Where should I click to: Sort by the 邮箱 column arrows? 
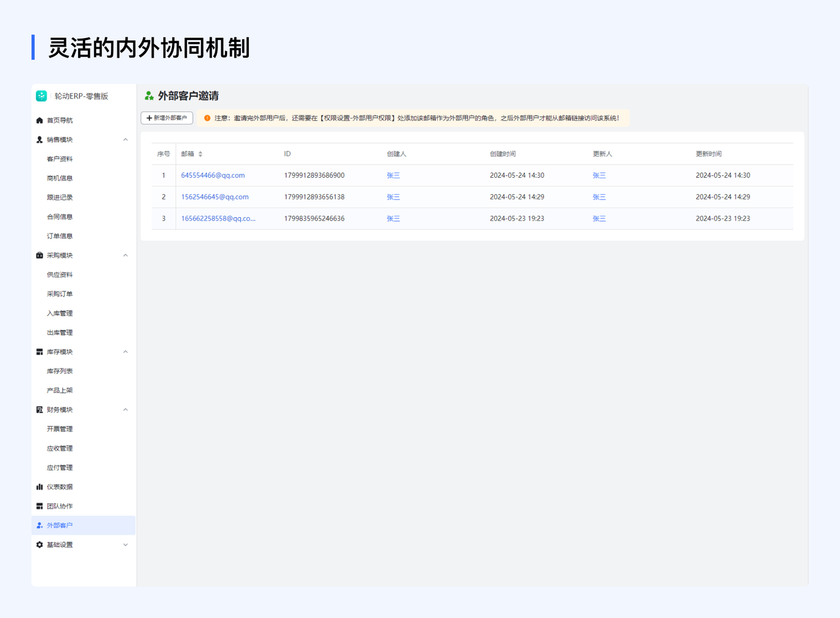[201, 154]
